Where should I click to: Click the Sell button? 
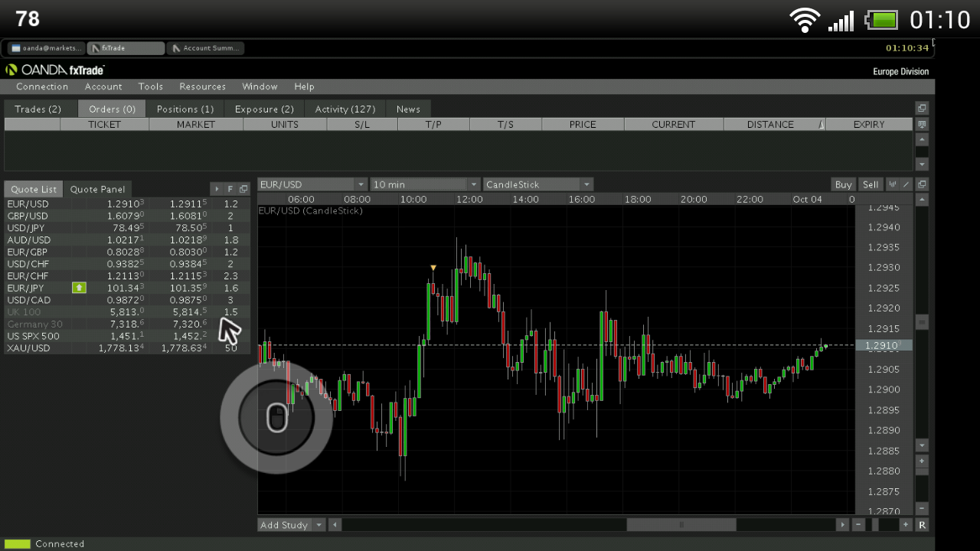click(871, 184)
